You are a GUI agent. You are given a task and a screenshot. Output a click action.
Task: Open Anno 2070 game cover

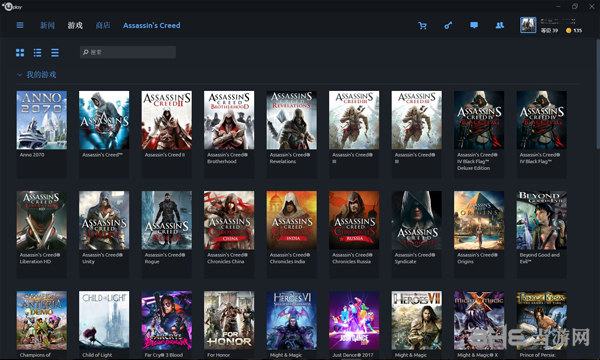[x=42, y=120]
